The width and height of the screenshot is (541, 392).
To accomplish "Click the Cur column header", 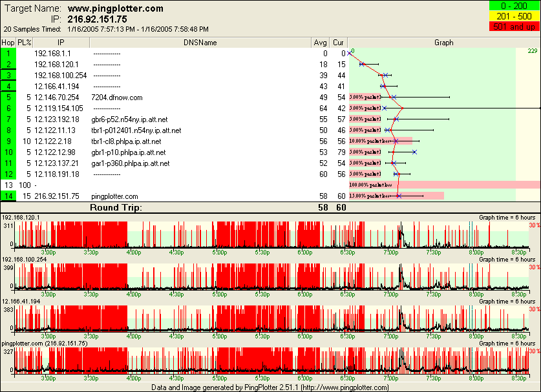I will pos(338,43).
